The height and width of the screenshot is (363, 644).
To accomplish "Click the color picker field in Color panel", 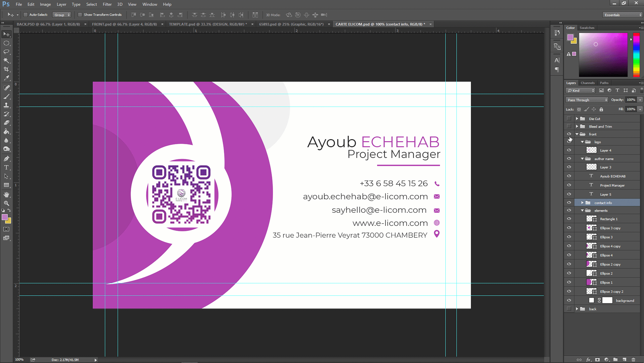I will tap(603, 55).
